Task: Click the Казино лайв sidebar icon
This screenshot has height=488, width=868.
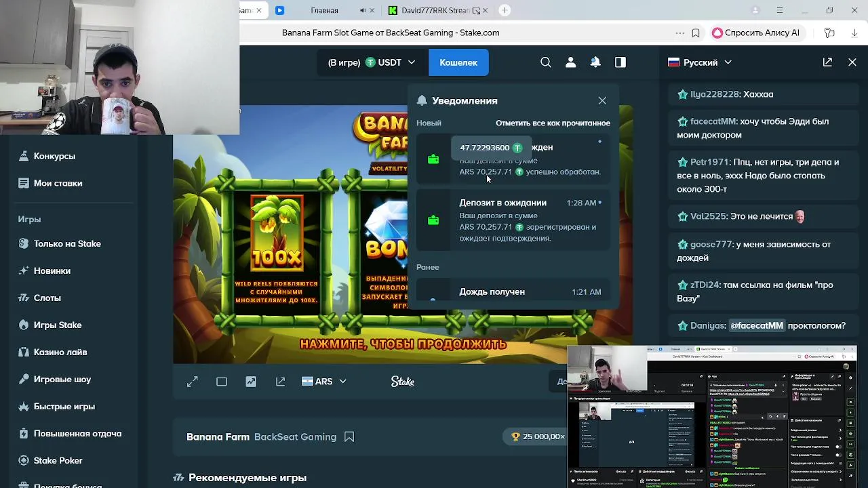Action: point(24,352)
